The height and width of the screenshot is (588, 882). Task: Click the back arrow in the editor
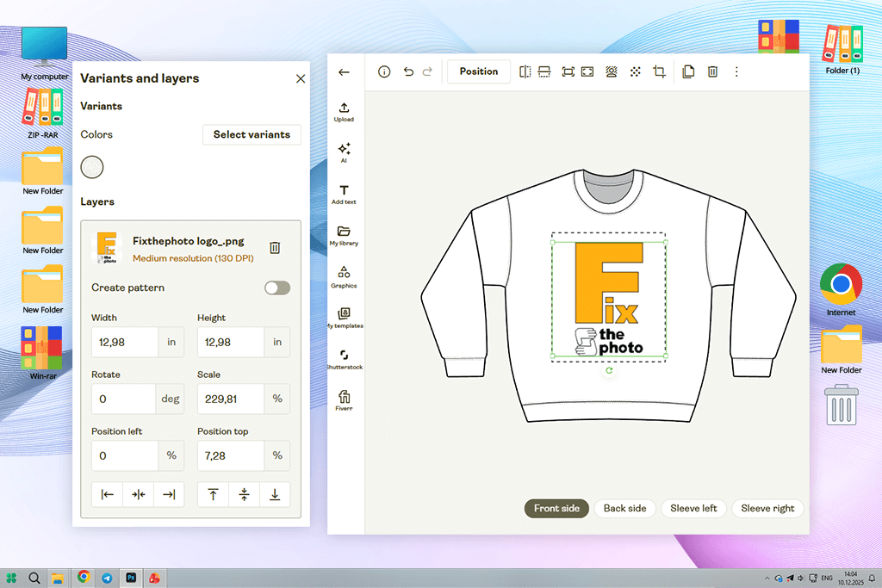point(344,72)
